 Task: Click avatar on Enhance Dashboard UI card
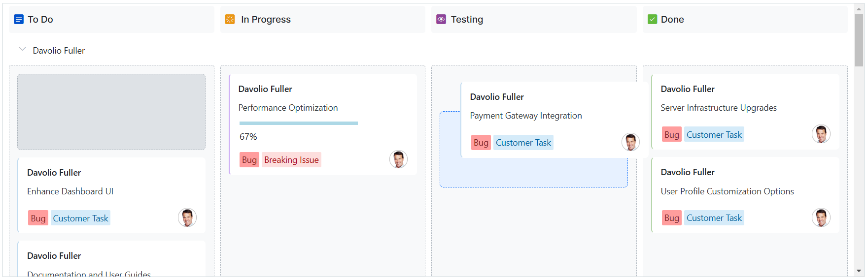187,217
